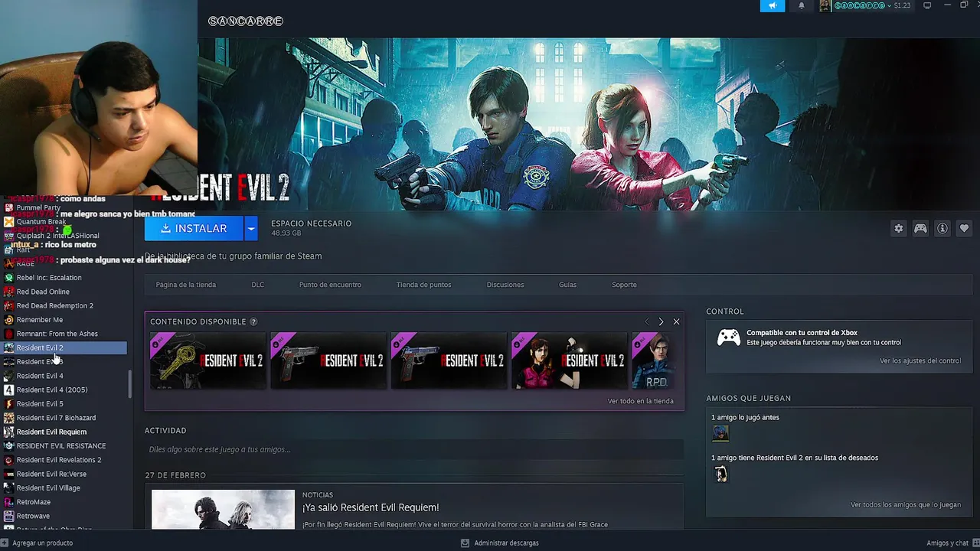Open the Tienda de puntos tab
Viewport: 980px width, 551px height.
tap(423, 285)
